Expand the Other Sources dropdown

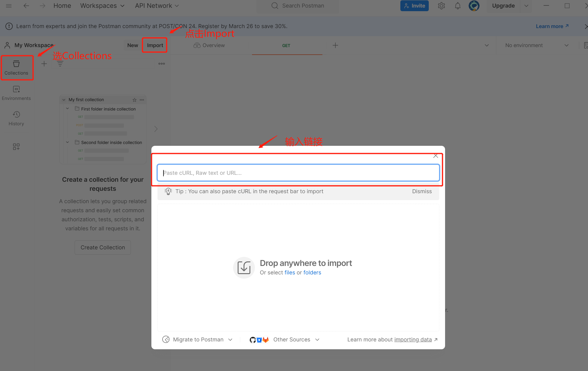317,340
